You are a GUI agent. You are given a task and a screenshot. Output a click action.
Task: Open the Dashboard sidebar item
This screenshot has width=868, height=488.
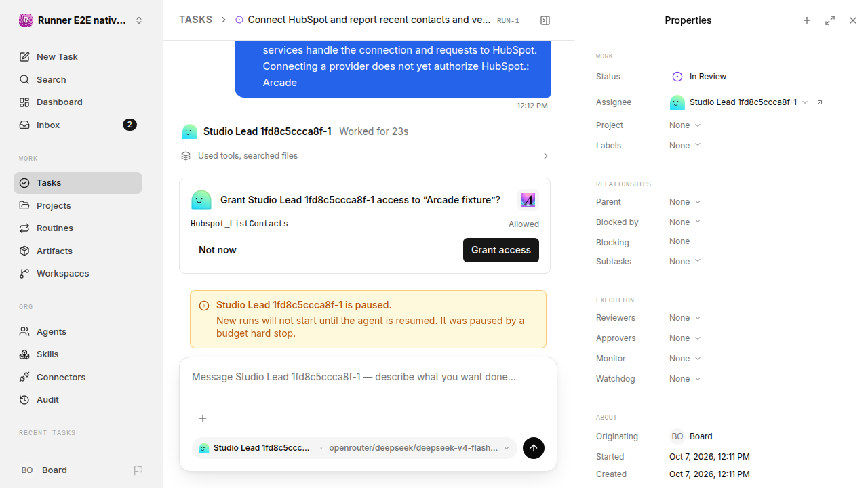coord(78,102)
